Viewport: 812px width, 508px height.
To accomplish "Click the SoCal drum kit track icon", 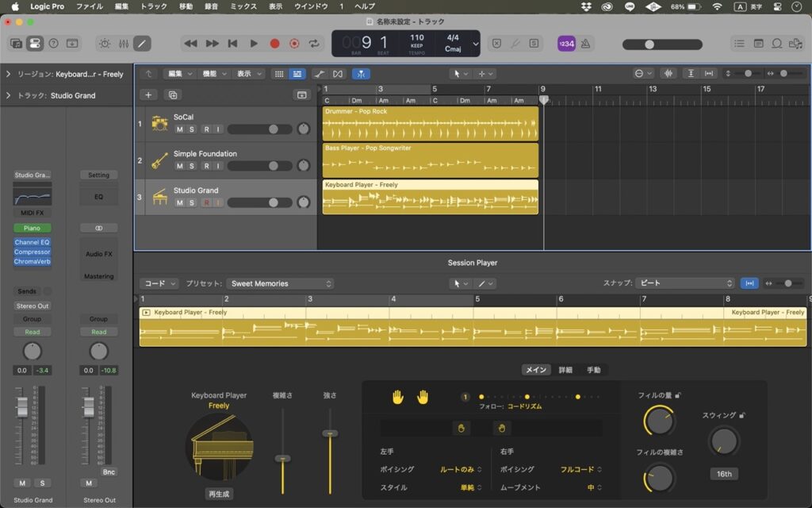I will (159, 123).
